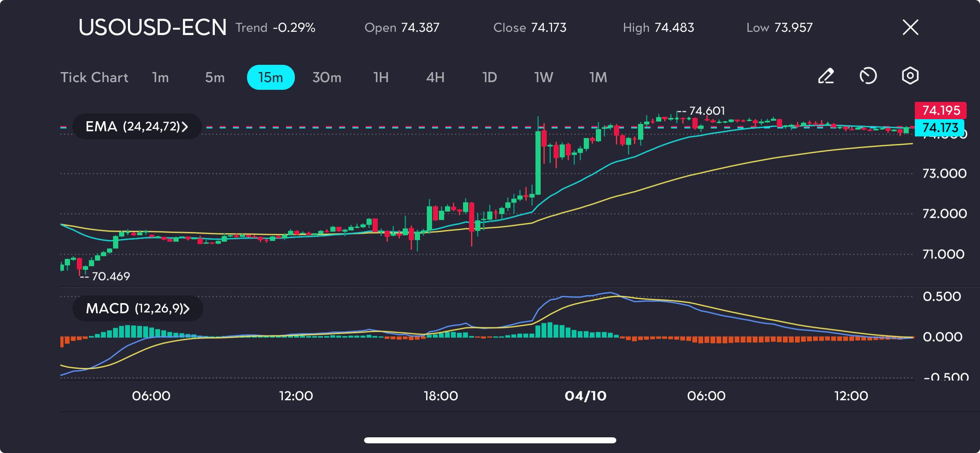Open the drawing pencil tool
Image resolution: width=980 pixels, height=453 pixels.
(x=826, y=76)
